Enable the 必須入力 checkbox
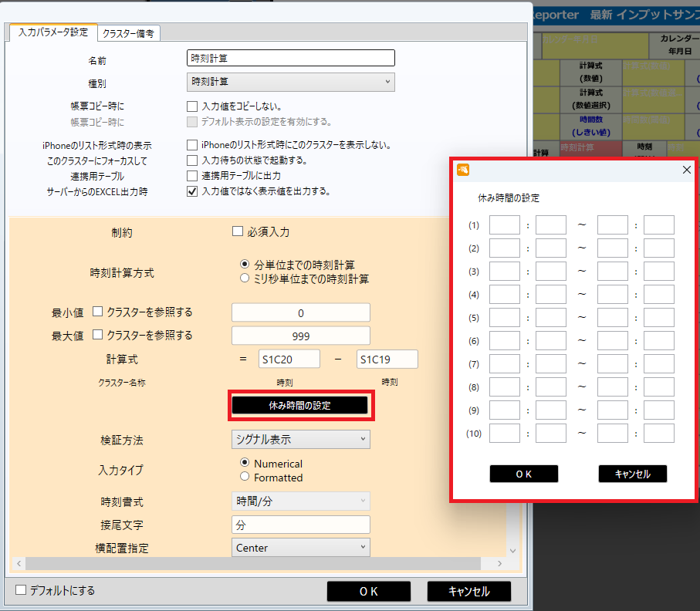The width and height of the screenshot is (700, 611). tap(238, 231)
